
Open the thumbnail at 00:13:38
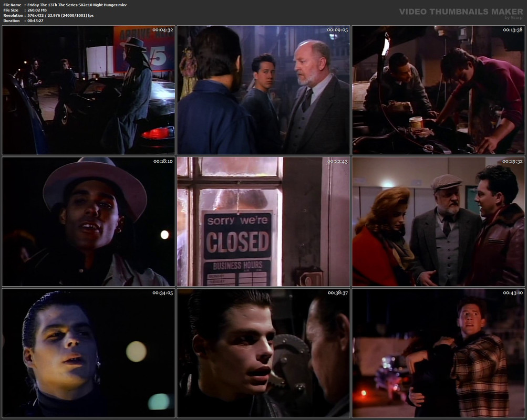(x=439, y=90)
